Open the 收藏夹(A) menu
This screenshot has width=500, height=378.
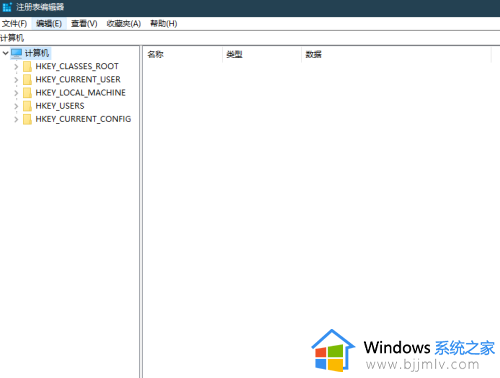click(x=124, y=24)
